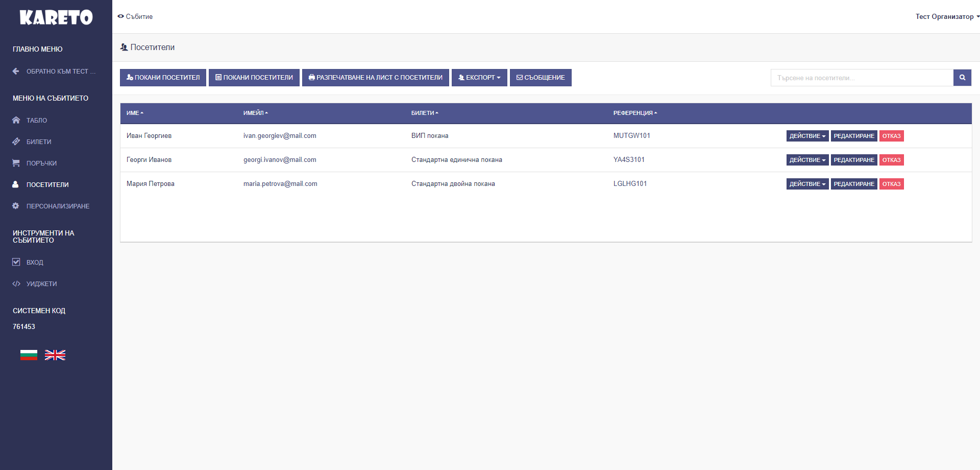Click the ticket icon for Билети
This screenshot has width=980, height=470.
(x=16, y=142)
